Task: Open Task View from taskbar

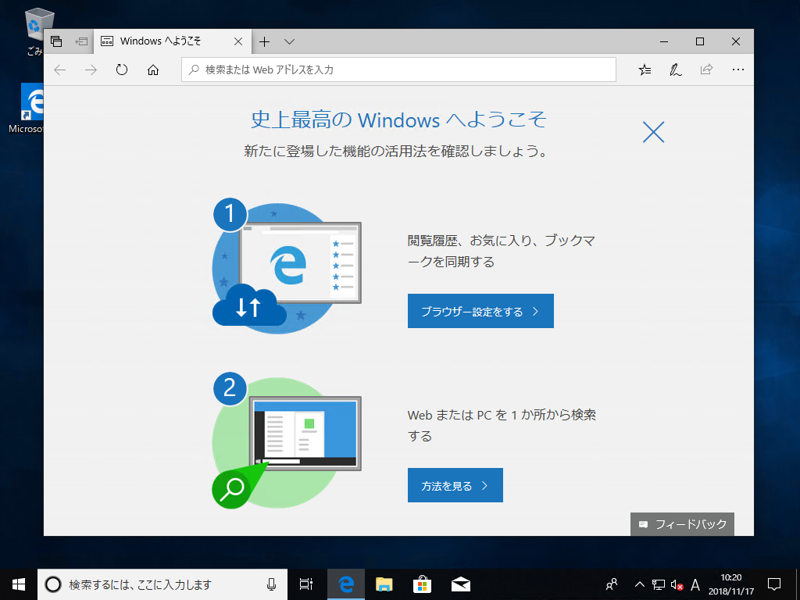Action: pyautogui.click(x=306, y=585)
